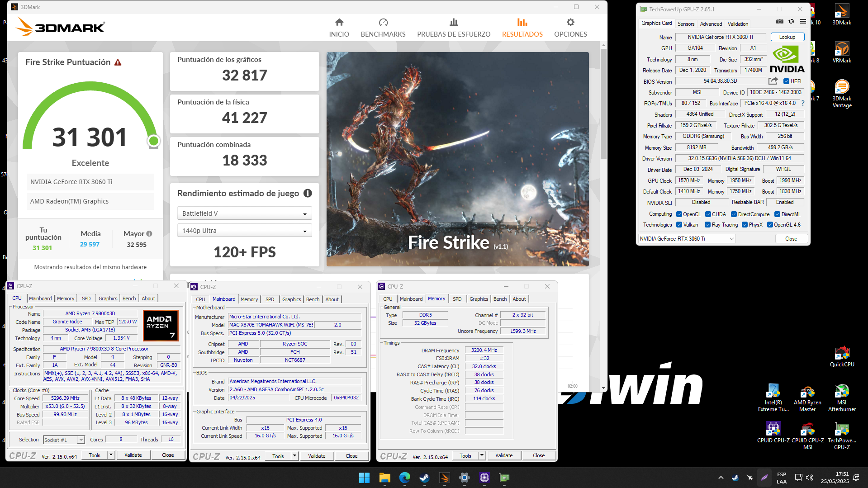
Task: Click the score gauge green indicator knob
Action: pyautogui.click(x=153, y=141)
